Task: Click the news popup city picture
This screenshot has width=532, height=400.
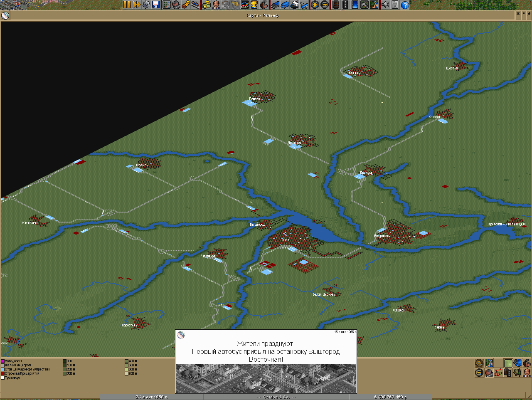Action: pyautogui.click(x=266, y=378)
